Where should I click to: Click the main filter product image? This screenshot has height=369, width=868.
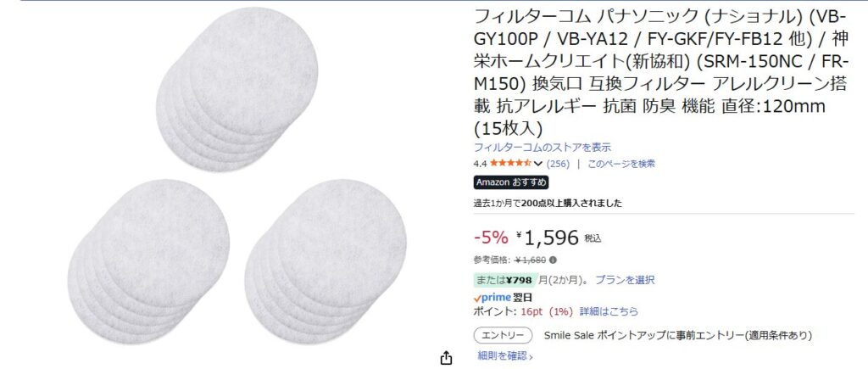pyautogui.click(x=237, y=176)
